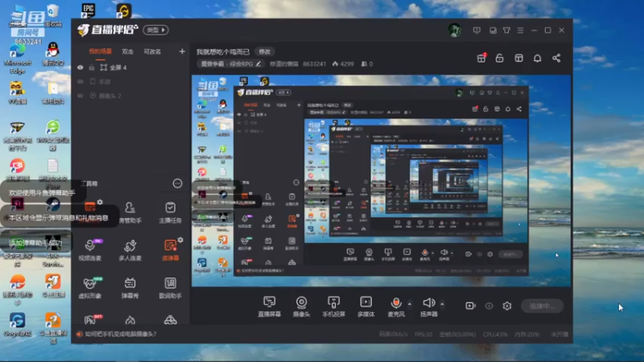Open the orange danmaku tool in toolbox
This screenshot has width=644, height=362.
(x=90, y=208)
